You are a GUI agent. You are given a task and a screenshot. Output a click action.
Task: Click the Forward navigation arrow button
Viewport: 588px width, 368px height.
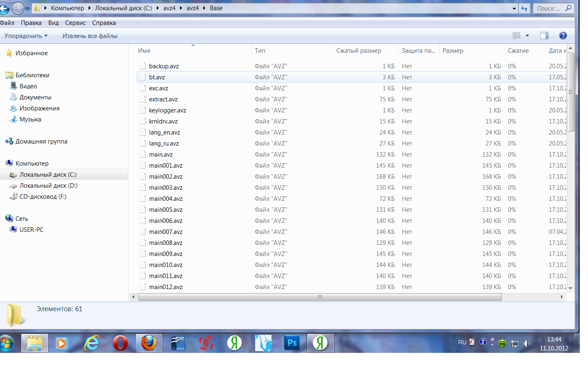(x=18, y=8)
